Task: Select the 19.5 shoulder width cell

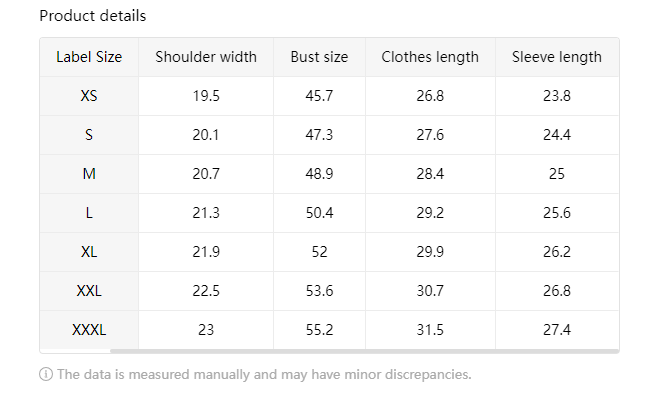Action: coord(206,96)
